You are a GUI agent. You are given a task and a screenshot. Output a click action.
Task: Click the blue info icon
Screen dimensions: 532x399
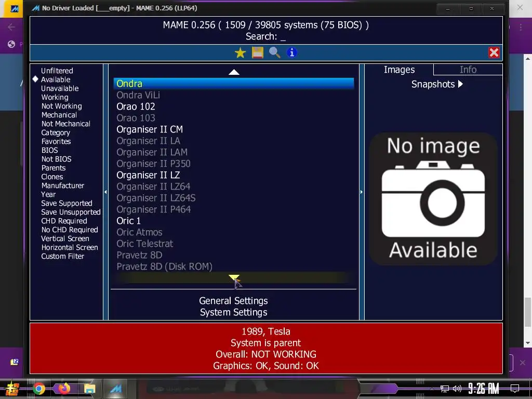[292, 52]
